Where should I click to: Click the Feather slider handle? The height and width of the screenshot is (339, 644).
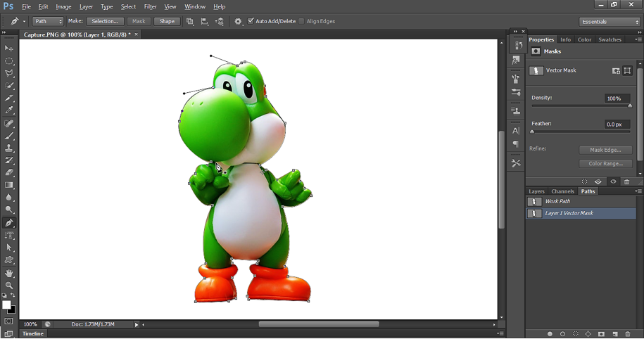pyautogui.click(x=532, y=132)
